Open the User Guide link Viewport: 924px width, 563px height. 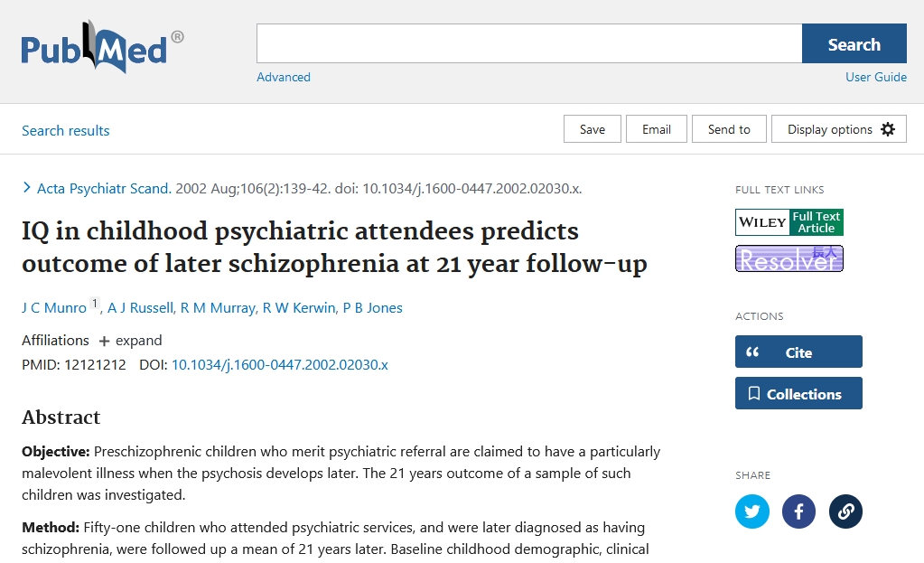pyautogui.click(x=876, y=77)
